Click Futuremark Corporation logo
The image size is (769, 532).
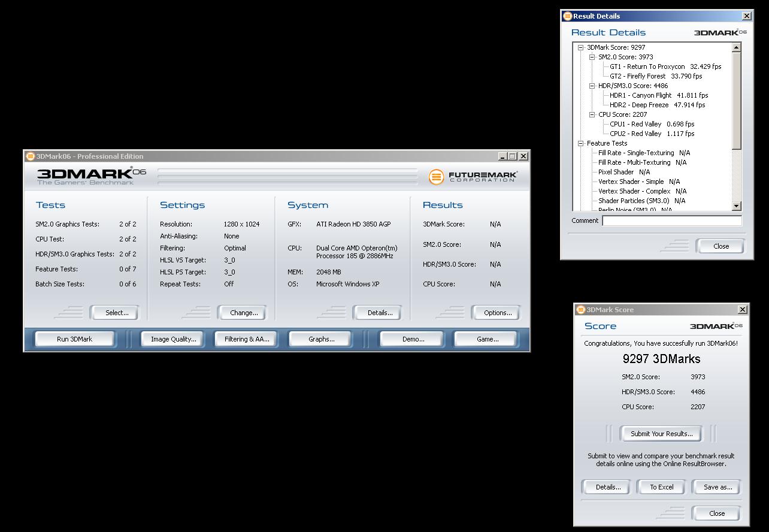(x=473, y=176)
